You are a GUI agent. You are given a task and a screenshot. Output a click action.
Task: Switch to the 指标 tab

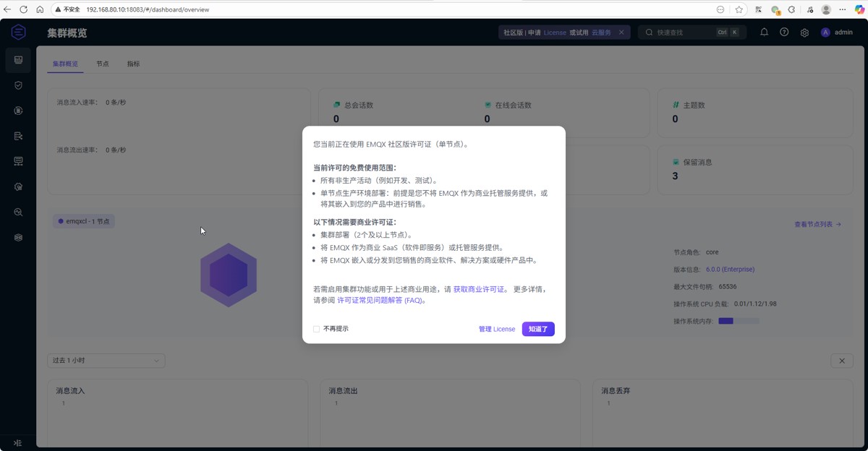[x=134, y=64]
